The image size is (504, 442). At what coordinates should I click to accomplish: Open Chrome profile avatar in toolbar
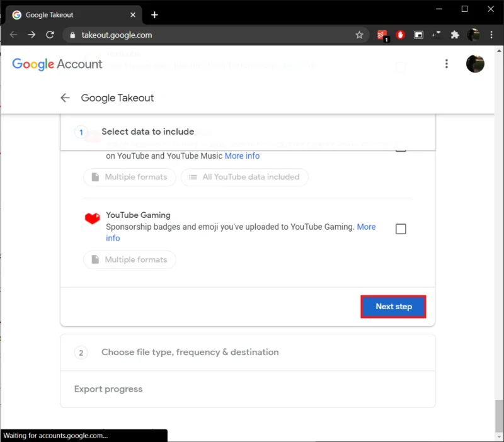click(473, 35)
